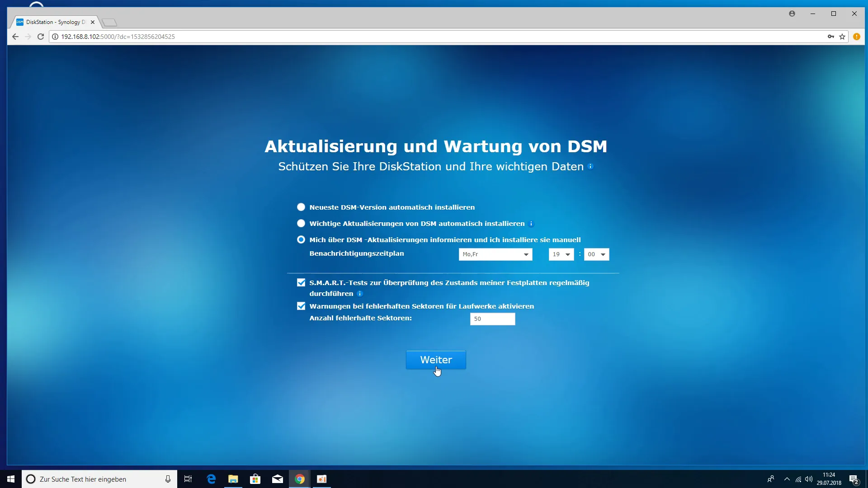This screenshot has width=868, height=488.
Task: Select 'Wichtige Aktualisierungen von DSM automatisch installieren'
Action: (301, 224)
